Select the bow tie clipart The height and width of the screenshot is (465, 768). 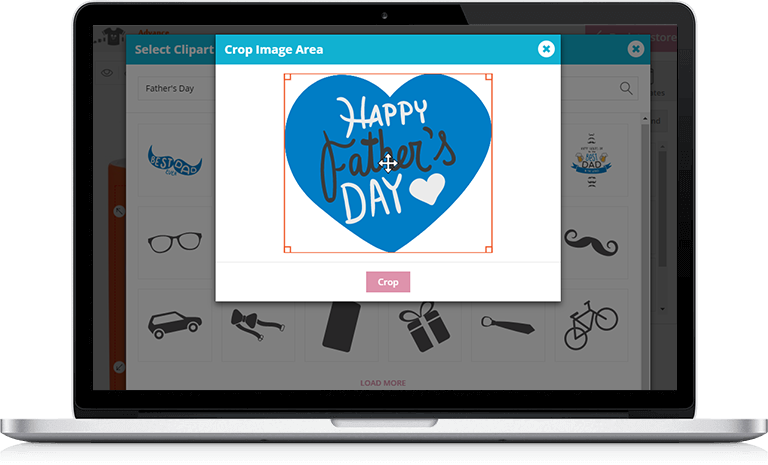(x=258, y=325)
